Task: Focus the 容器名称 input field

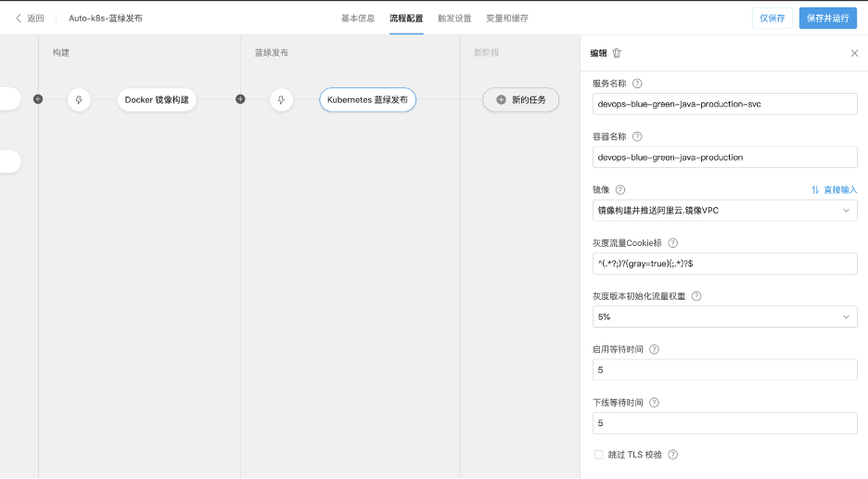Action: click(724, 158)
